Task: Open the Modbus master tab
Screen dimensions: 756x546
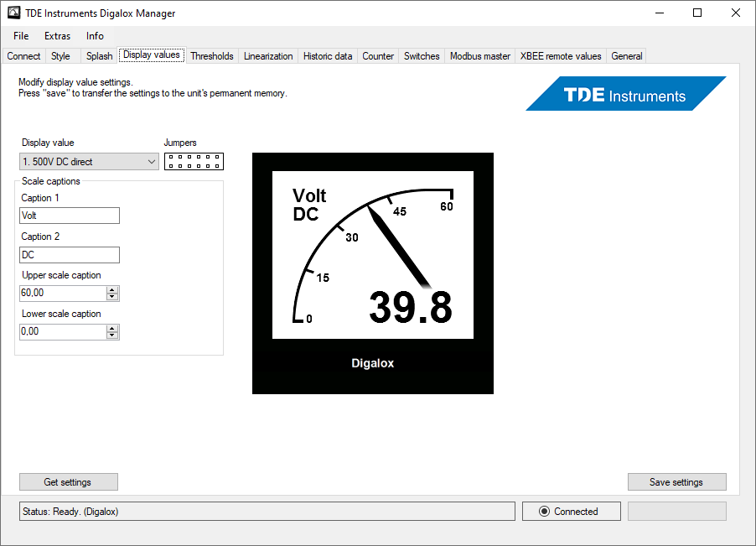Action: coord(479,56)
